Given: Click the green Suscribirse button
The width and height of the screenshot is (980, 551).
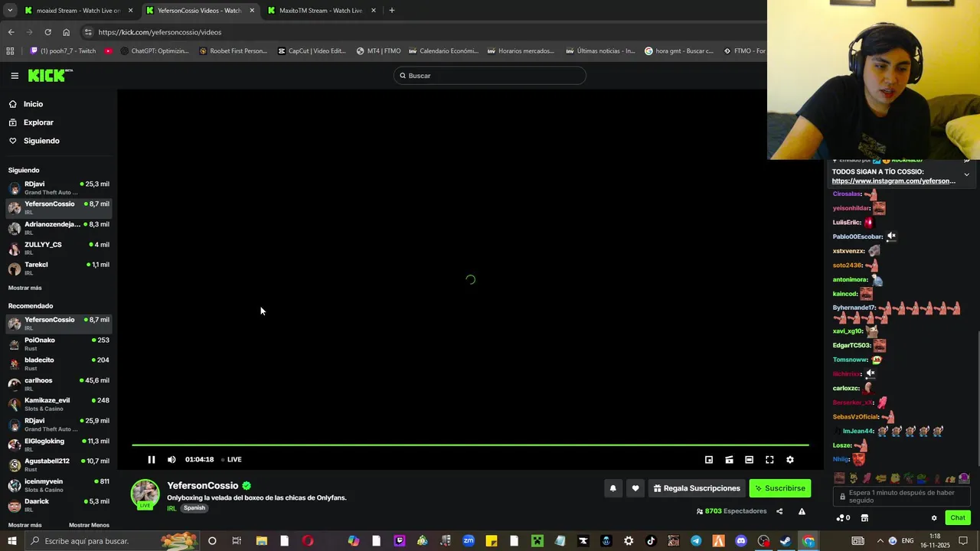Looking at the screenshot, I should point(779,488).
